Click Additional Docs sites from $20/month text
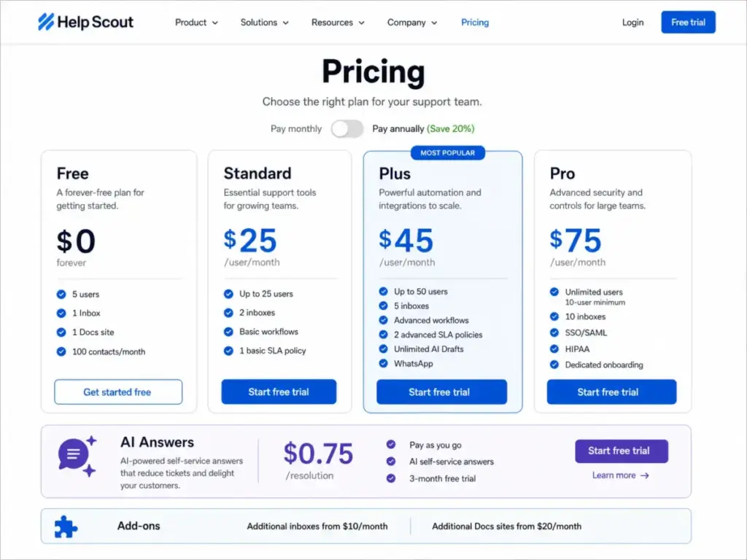The height and width of the screenshot is (560, 747). click(506, 526)
